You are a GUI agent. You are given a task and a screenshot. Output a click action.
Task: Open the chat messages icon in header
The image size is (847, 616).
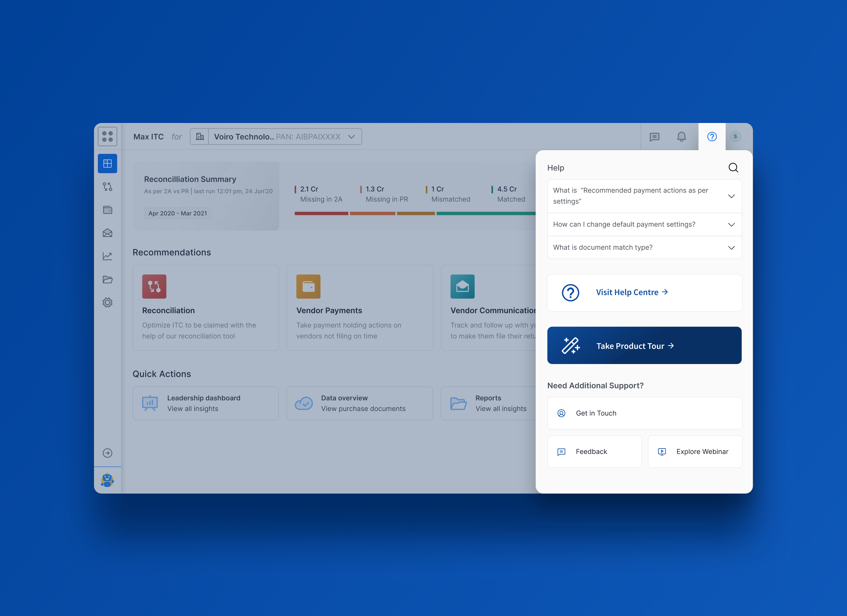point(654,137)
